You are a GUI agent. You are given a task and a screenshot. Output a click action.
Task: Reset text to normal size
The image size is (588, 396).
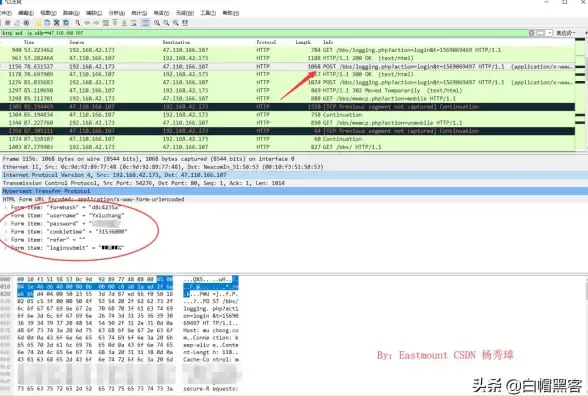(x=176, y=23)
